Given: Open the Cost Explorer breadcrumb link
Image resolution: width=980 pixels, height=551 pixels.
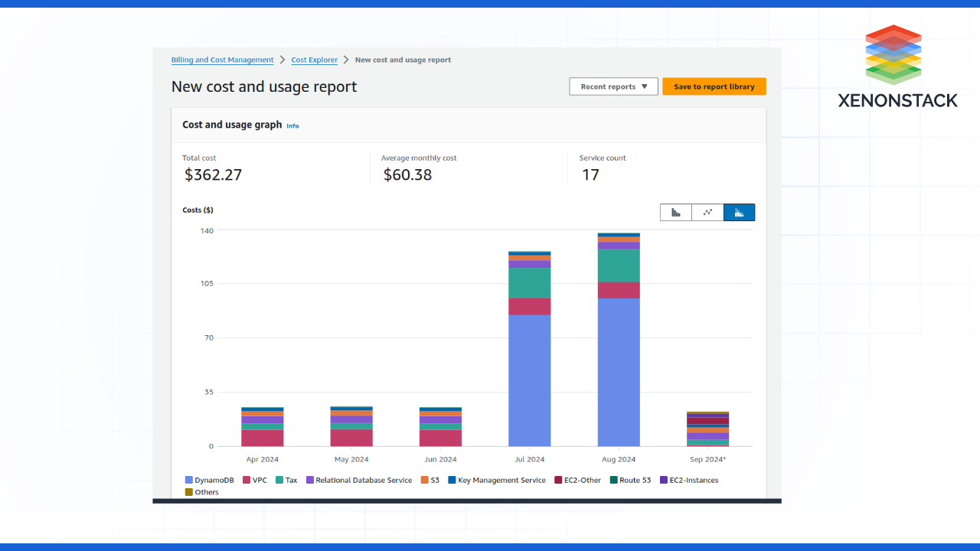Looking at the screenshot, I should (x=314, y=60).
